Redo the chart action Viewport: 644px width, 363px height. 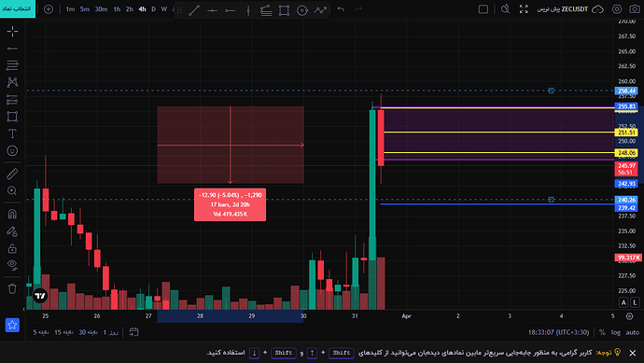pyautogui.click(x=358, y=9)
